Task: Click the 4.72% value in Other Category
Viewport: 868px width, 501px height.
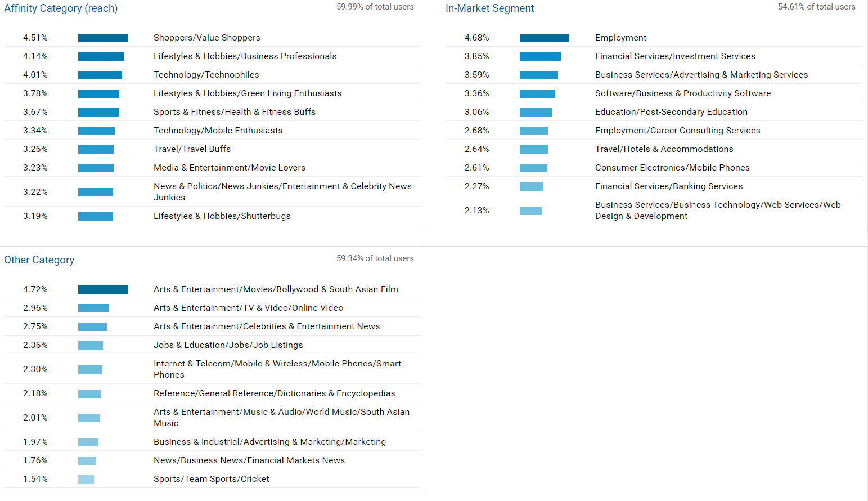Action: point(35,289)
